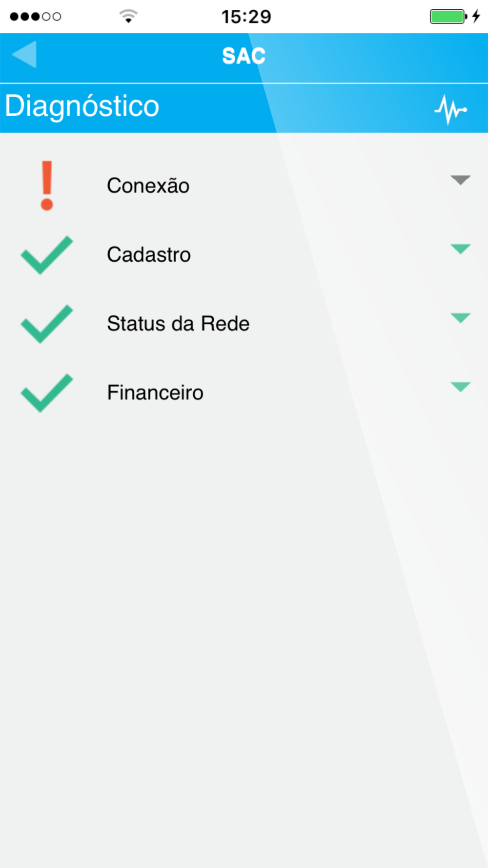Tap the clock time in status bar
The height and width of the screenshot is (868, 488).
tap(246, 17)
